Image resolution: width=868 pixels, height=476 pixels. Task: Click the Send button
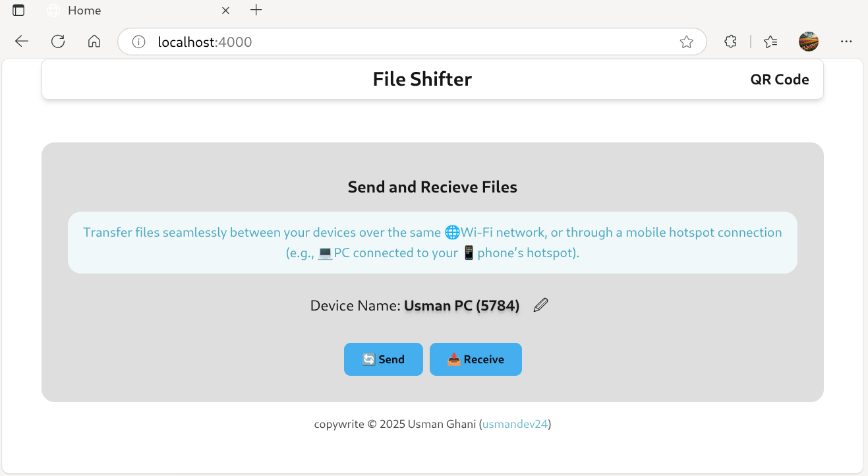pos(384,359)
